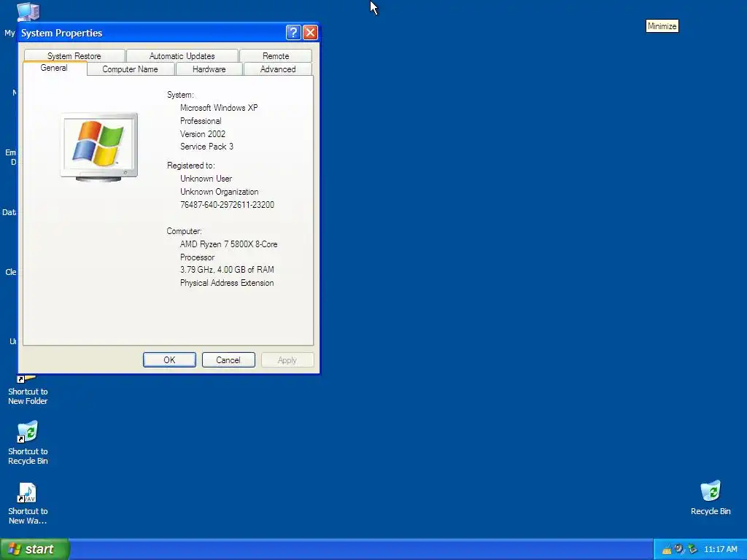Click the 'Unknown User' text
The height and width of the screenshot is (560, 747).
click(x=206, y=179)
